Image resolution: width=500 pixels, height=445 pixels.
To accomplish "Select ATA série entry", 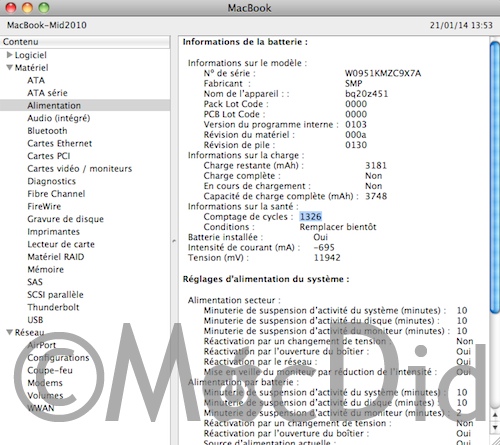I will 47,93.
